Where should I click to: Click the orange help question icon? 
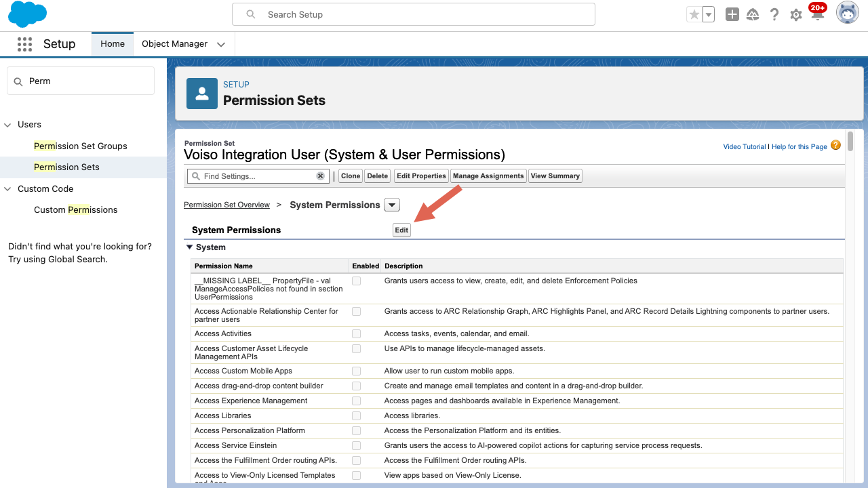point(835,145)
